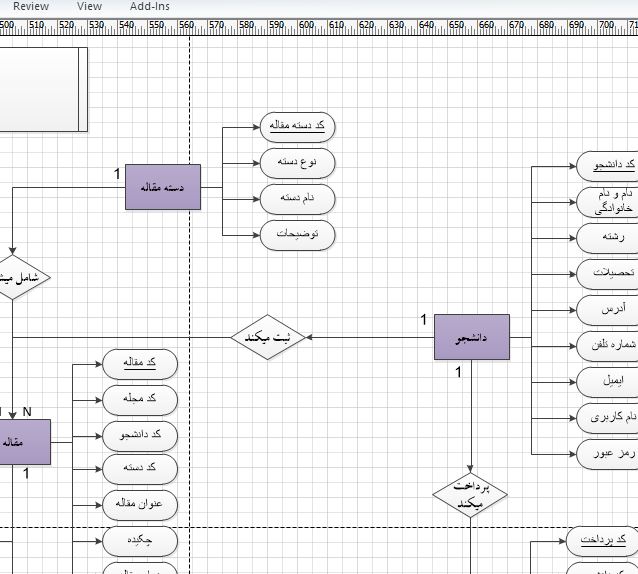Click the نوع دسته attribute oval

pyautogui.click(x=297, y=163)
